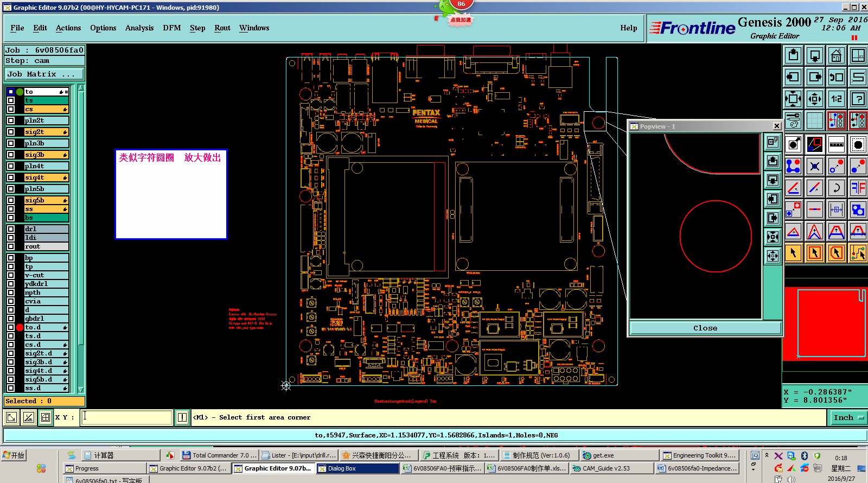
Task: Check the 'rout' layer checkbox
Action: pyautogui.click(x=11, y=246)
